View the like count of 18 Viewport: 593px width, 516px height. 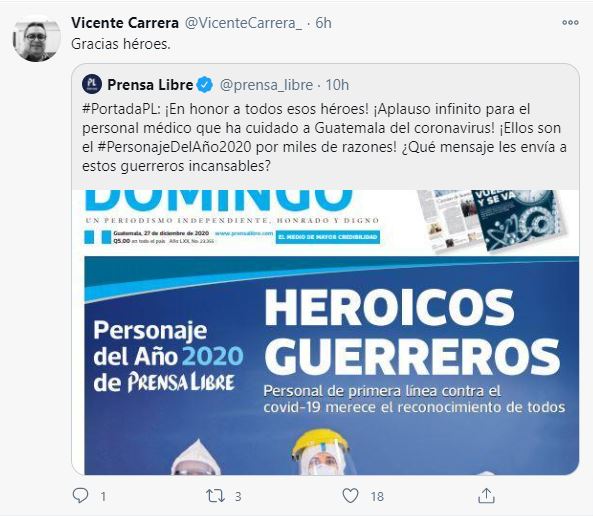(x=377, y=496)
